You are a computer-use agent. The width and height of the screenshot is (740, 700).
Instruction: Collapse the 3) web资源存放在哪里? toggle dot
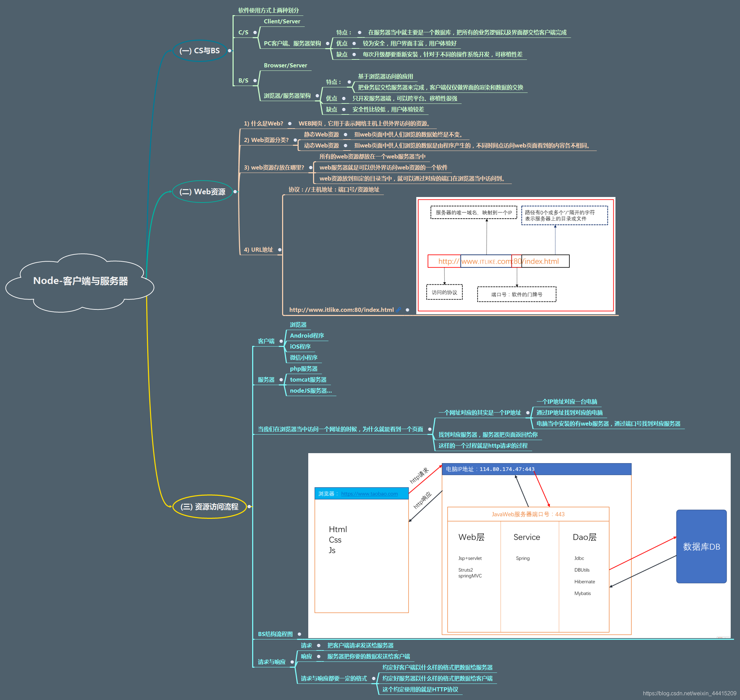(x=311, y=168)
